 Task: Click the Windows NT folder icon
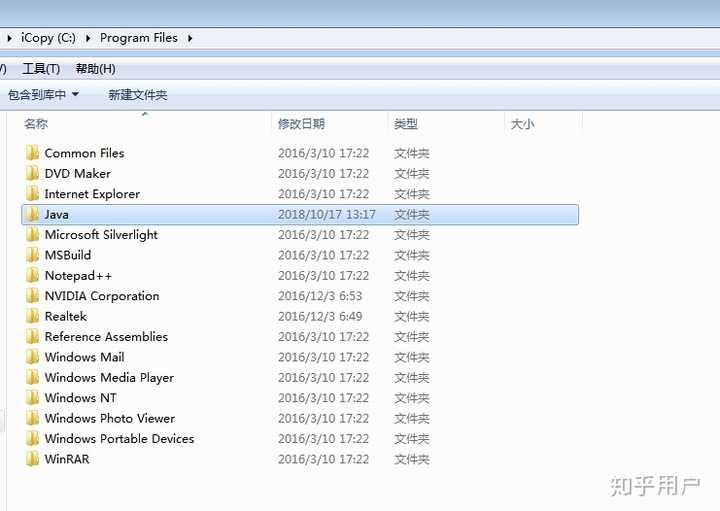pos(32,398)
